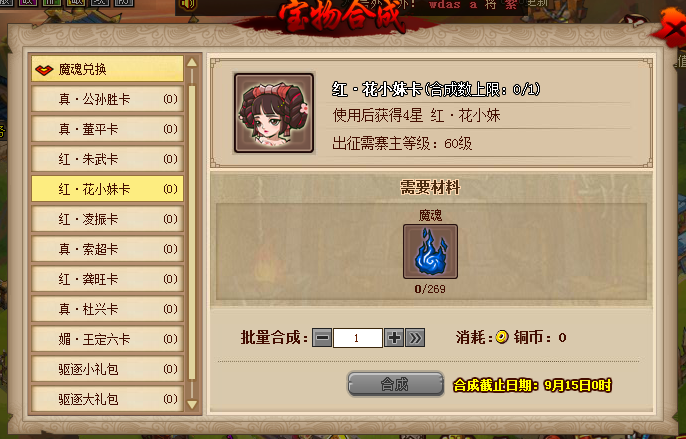The width and height of the screenshot is (686, 439).
Task: Click the list scroll down arrow
Action: (x=192, y=404)
